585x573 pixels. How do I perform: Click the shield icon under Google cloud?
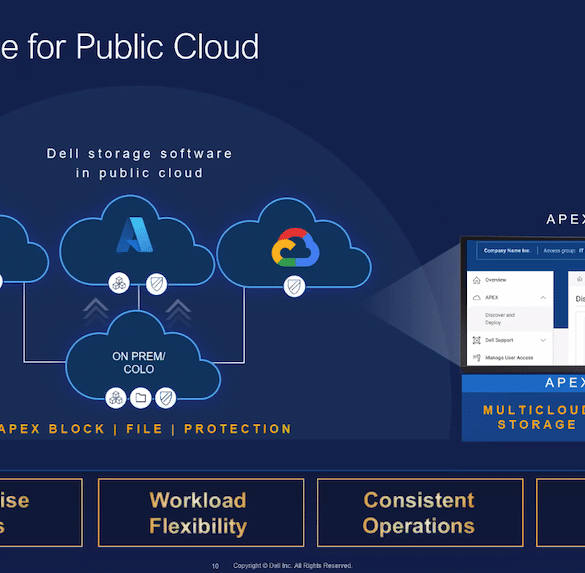294,286
